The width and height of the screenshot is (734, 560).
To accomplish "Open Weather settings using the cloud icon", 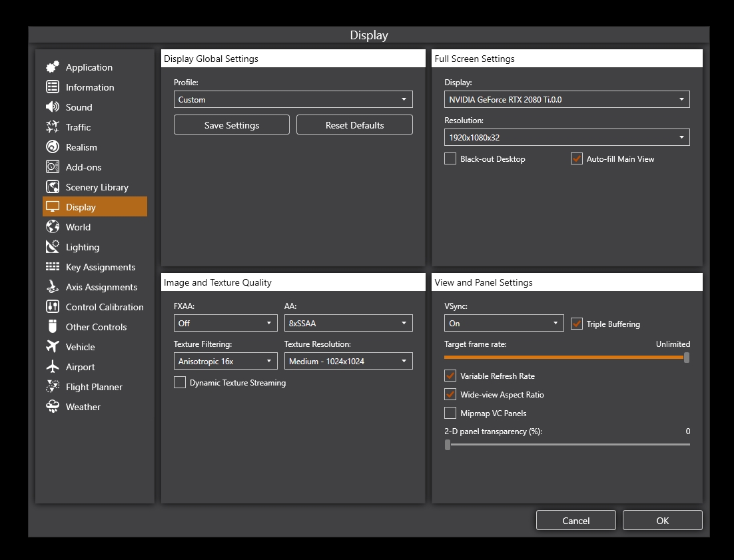I will tap(53, 406).
